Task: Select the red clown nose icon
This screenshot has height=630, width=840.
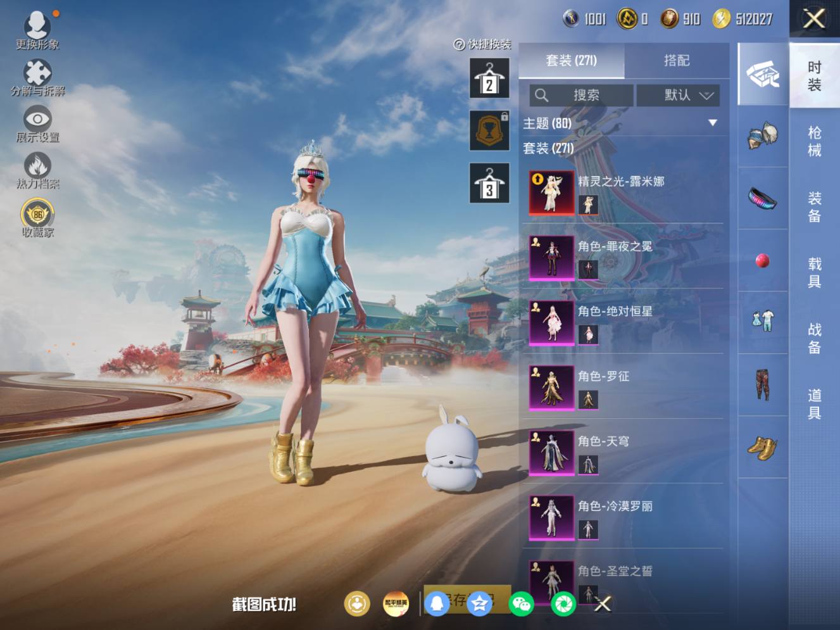Action: tap(762, 260)
